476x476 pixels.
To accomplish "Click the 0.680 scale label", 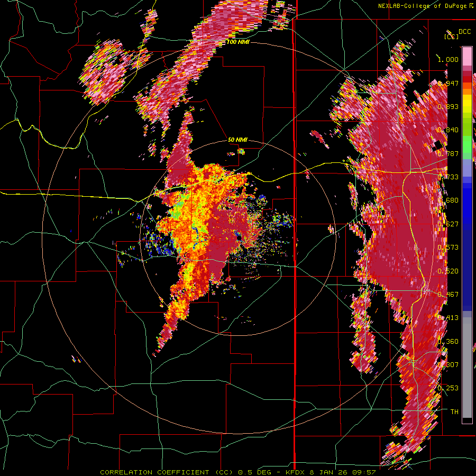I will point(448,200).
